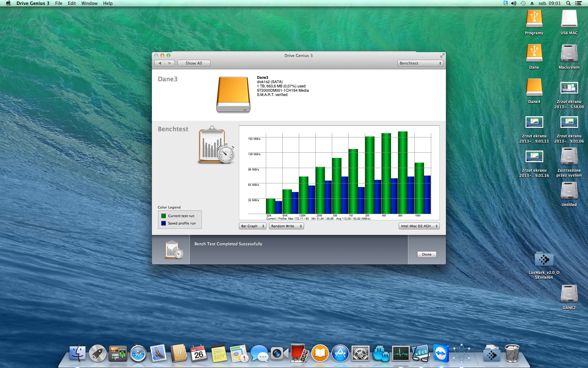Open the Trash in the Dock
This screenshot has height=368, width=588.
512,353
